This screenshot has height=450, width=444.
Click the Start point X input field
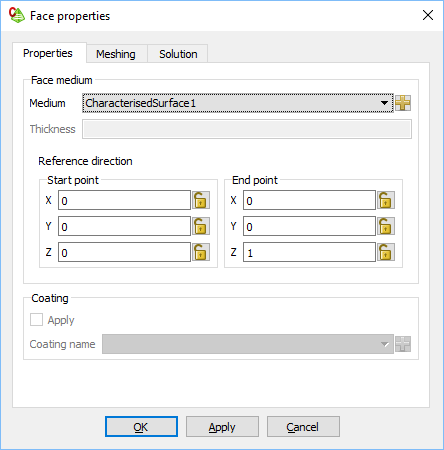(x=124, y=200)
